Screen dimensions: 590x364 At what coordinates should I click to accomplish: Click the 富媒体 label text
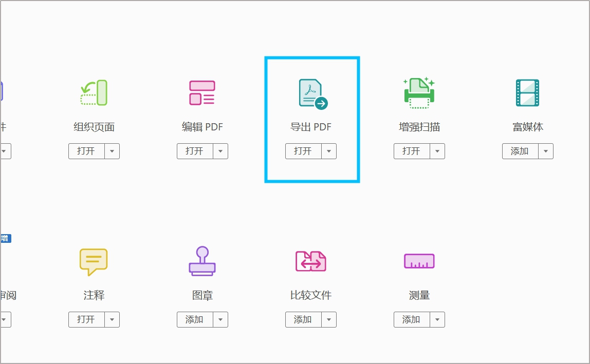[527, 127]
